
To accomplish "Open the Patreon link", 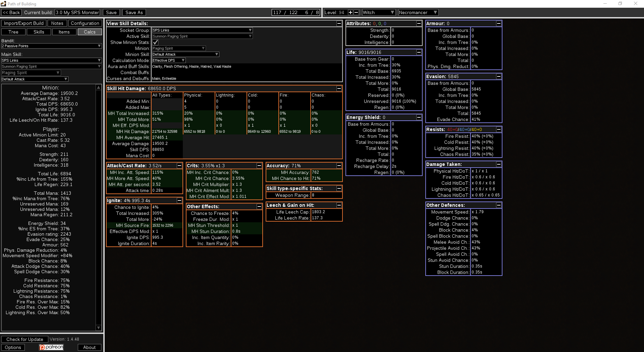I will coord(51,347).
